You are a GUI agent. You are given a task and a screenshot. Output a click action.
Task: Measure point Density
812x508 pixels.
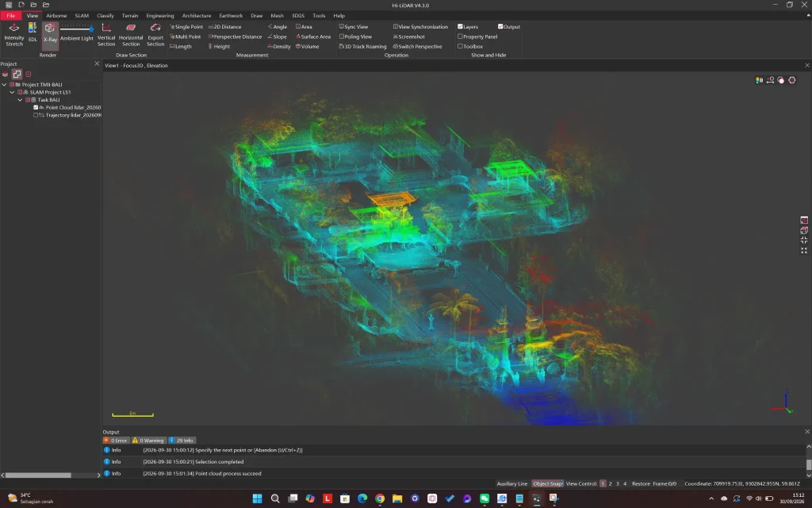[279, 47]
